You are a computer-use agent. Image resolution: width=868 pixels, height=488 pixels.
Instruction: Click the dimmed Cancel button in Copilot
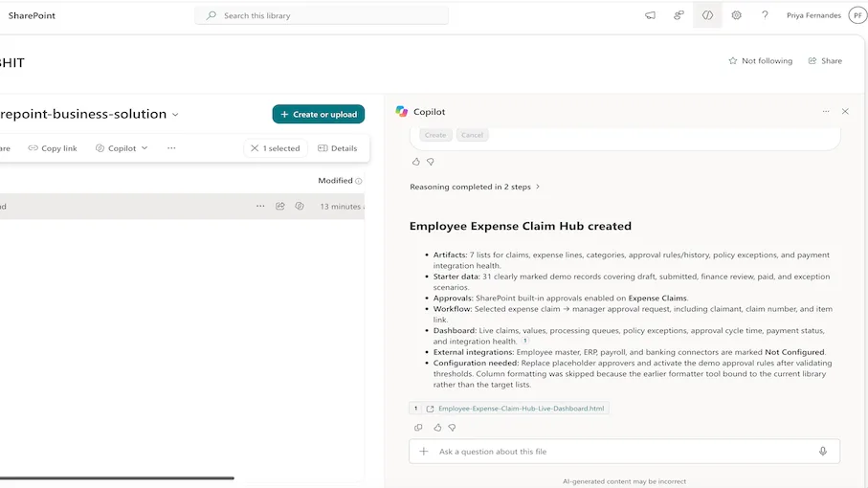click(472, 135)
